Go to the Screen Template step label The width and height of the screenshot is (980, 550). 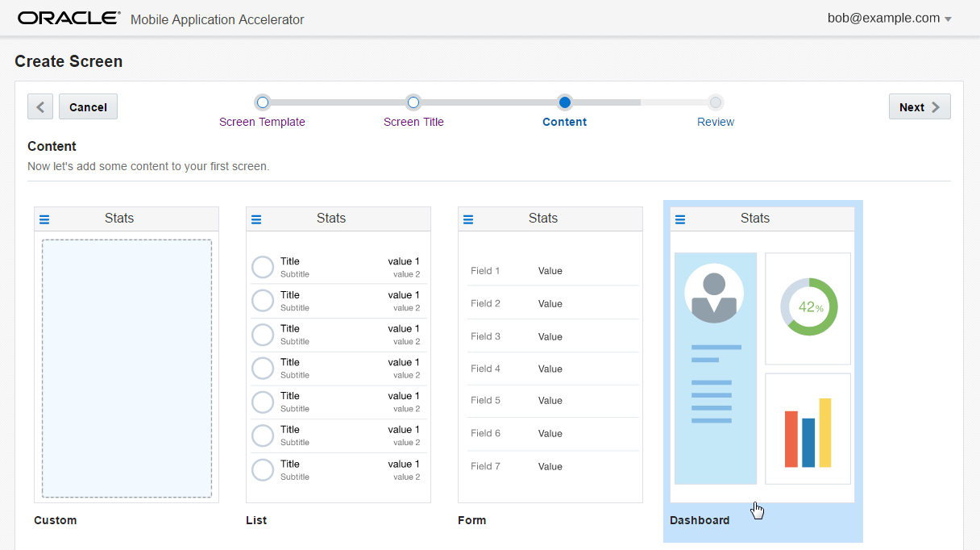(x=262, y=122)
